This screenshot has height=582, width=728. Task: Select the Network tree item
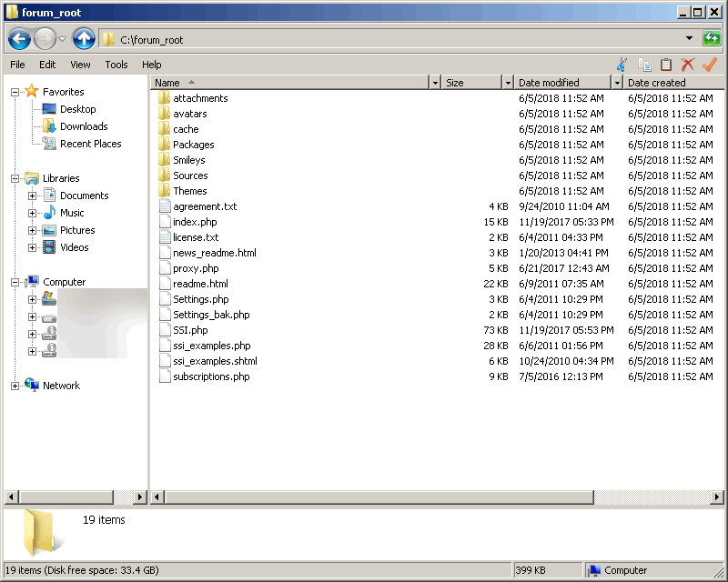(x=61, y=386)
